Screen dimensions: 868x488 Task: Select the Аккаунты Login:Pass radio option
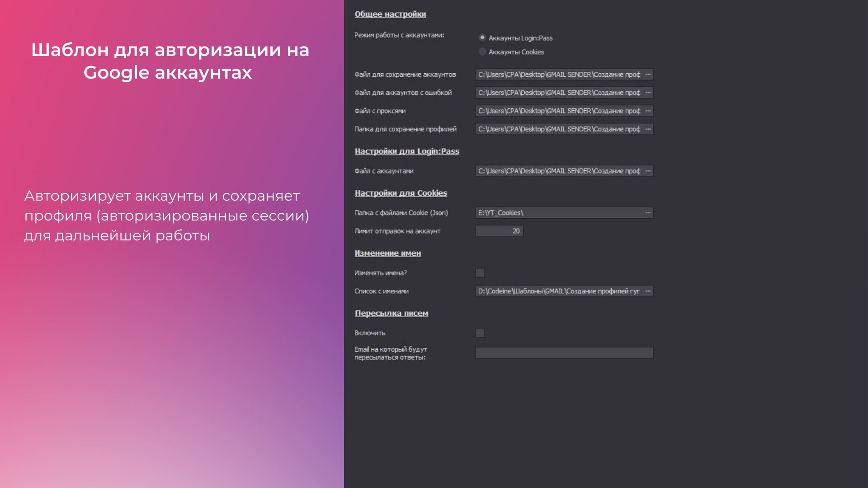click(x=482, y=38)
